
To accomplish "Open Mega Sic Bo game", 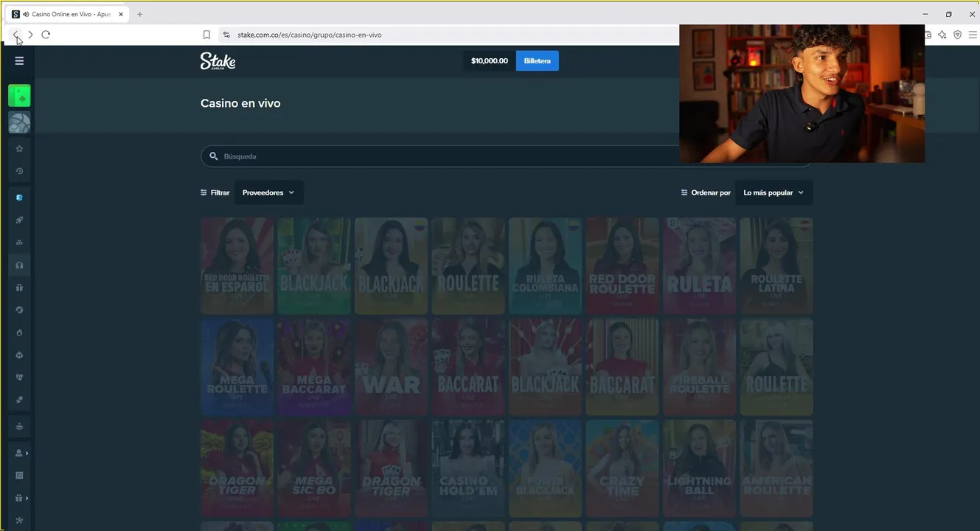I will point(314,468).
